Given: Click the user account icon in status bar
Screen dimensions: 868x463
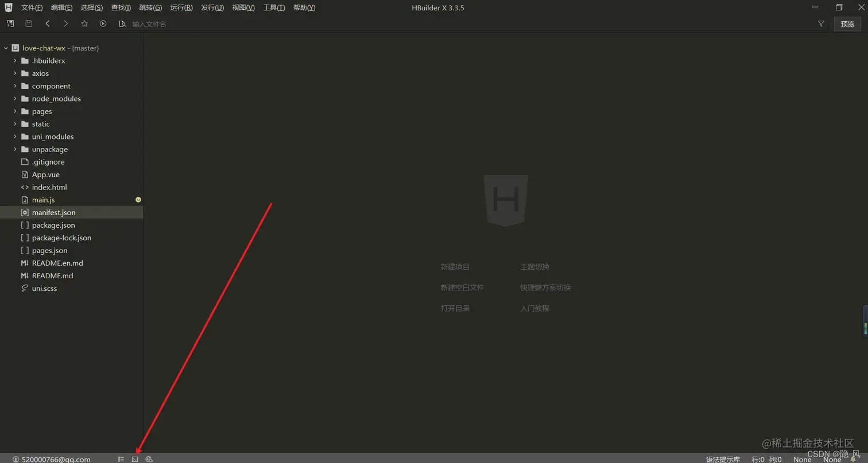Looking at the screenshot, I should [x=15, y=459].
